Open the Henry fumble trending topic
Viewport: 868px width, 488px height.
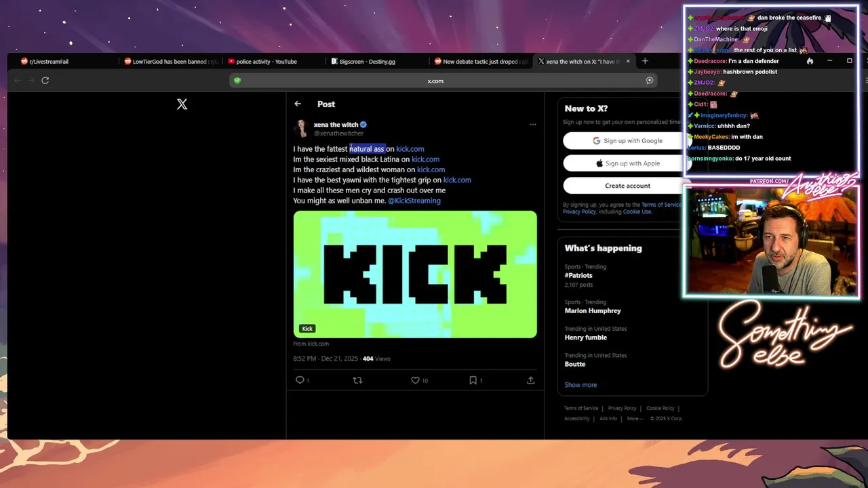(586, 338)
